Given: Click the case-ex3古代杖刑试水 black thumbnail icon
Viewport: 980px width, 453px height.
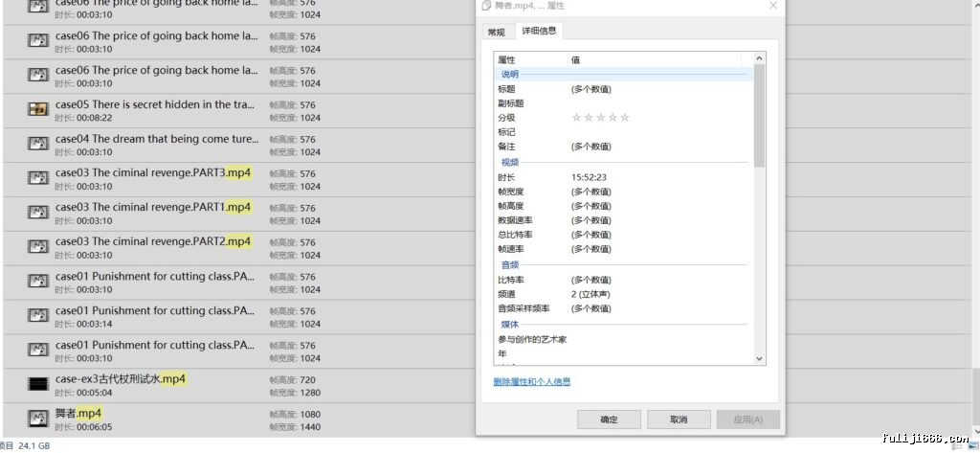Looking at the screenshot, I should pyautogui.click(x=38, y=384).
